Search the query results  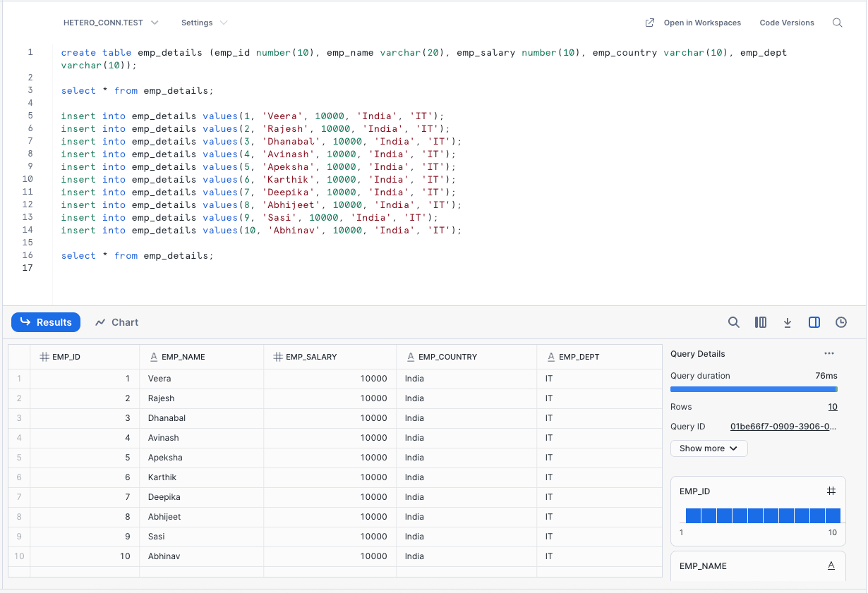[x=734, y=322]
